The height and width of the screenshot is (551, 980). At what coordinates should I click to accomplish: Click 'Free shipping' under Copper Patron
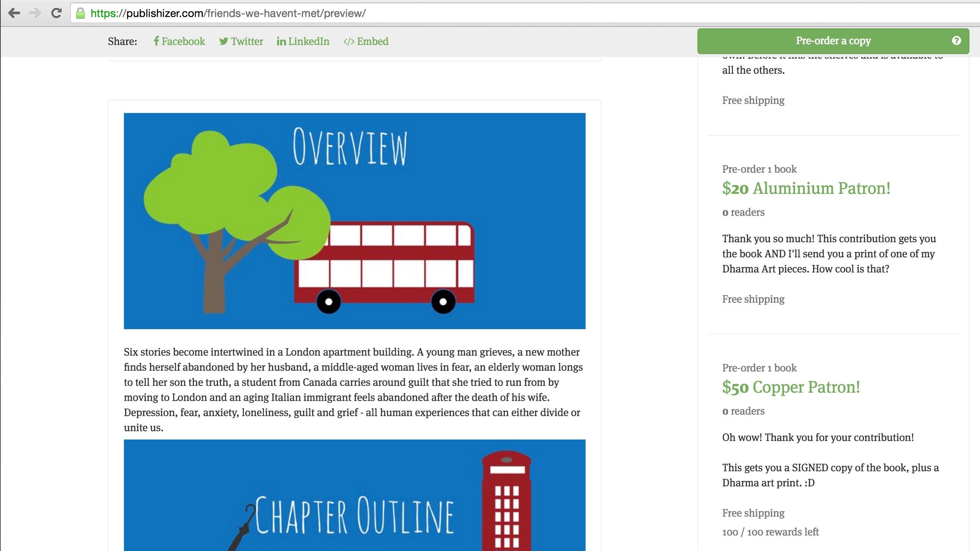click(753, 513)
